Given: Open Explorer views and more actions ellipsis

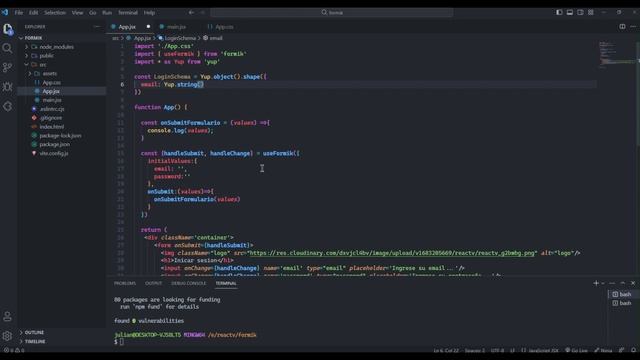Looking at the screenshot, I should [x=97, y=27].
